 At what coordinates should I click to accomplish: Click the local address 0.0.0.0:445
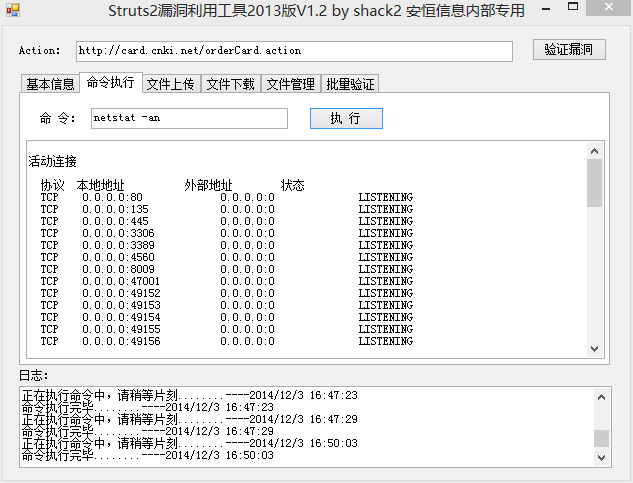pyautogui.click(x=115, y=221)
